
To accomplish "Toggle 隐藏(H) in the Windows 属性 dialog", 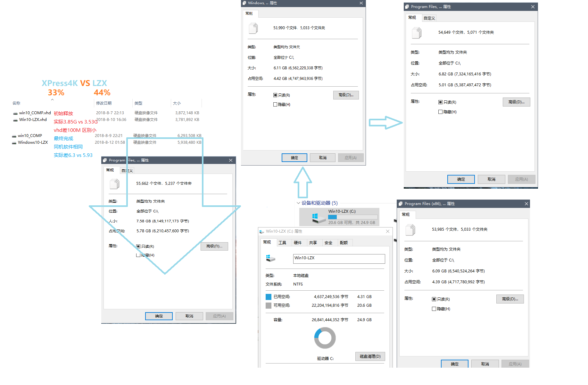I will [275, 105].
